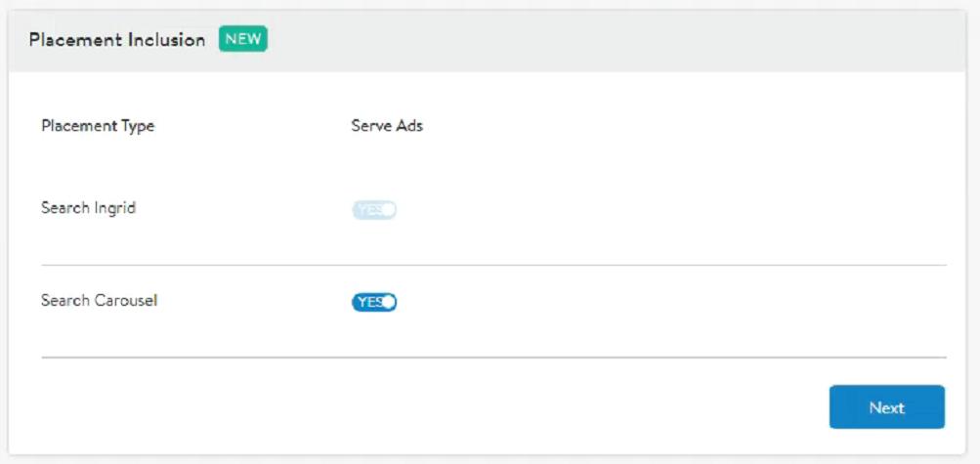
Task: Click the YES text inside Search Carousel switch
Action: coord(368,302)
